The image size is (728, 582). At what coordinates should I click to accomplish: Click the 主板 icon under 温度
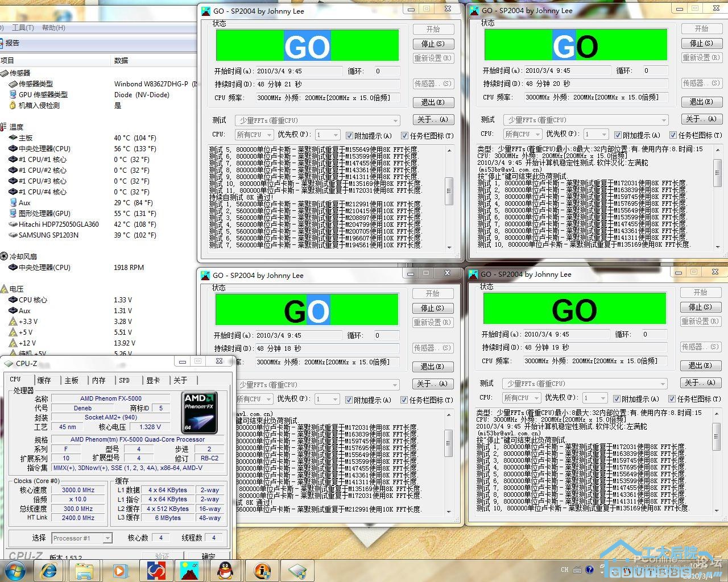click(13, 138)
